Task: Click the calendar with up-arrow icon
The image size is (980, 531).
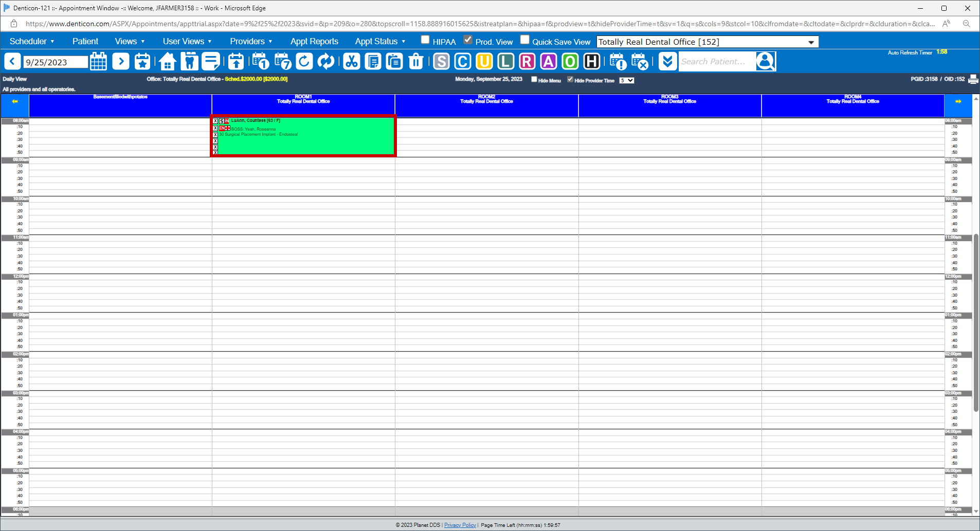Action: point(236,62)
